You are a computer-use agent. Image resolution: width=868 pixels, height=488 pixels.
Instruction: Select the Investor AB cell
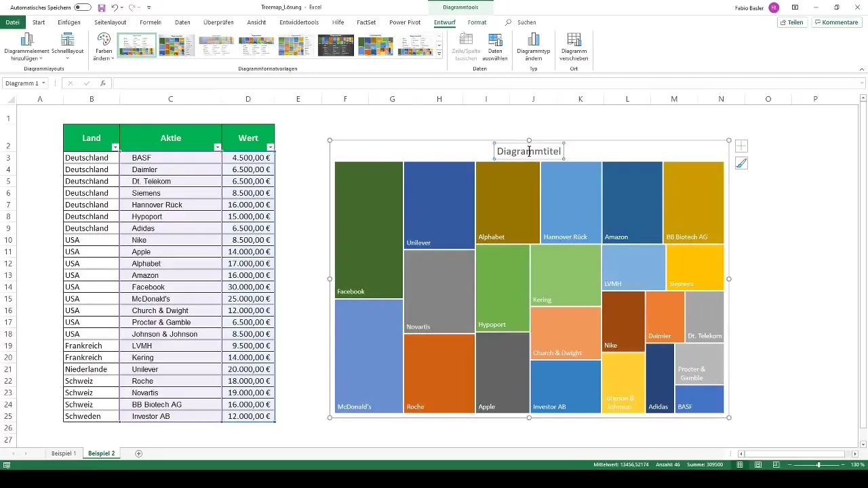(170, 416)
